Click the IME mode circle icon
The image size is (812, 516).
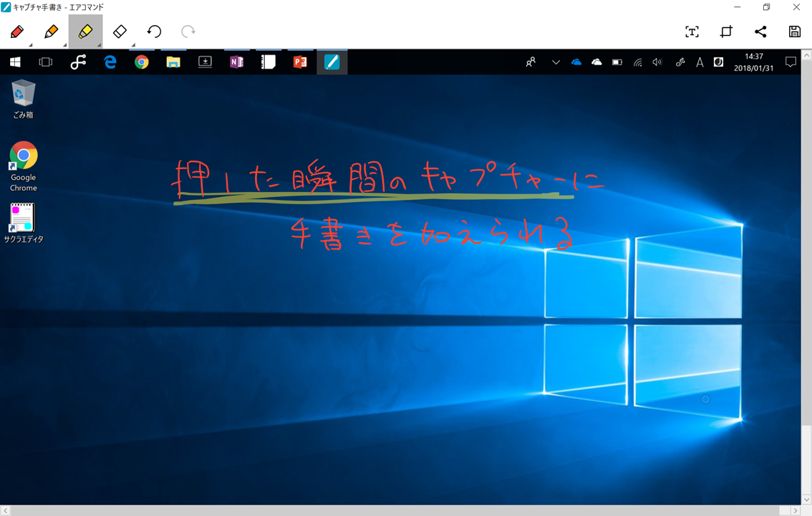[718, 62]
